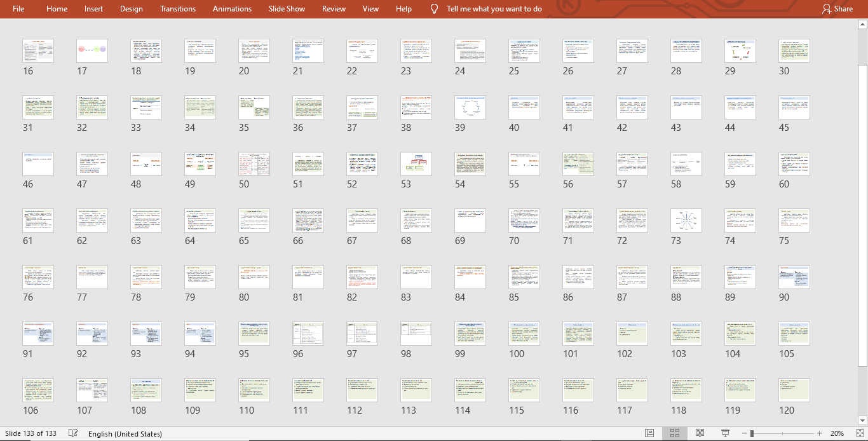Open Reading View from status bar
868x441 pixels.
coord(700,433)
